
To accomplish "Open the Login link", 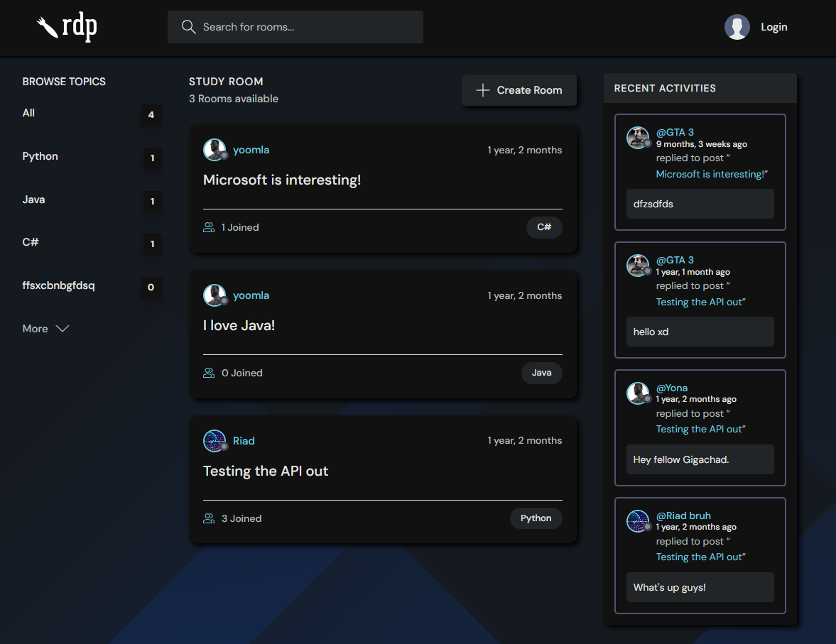I will [x=773, y=27].
